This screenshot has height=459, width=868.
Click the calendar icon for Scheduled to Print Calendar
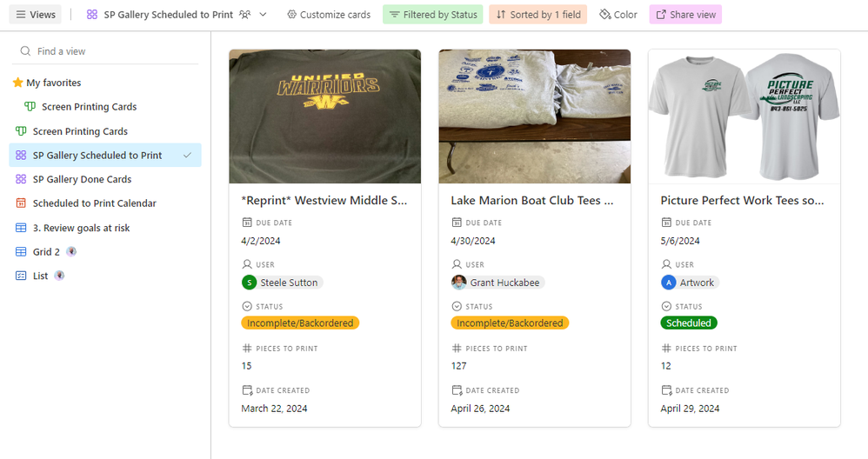[21, 203]
